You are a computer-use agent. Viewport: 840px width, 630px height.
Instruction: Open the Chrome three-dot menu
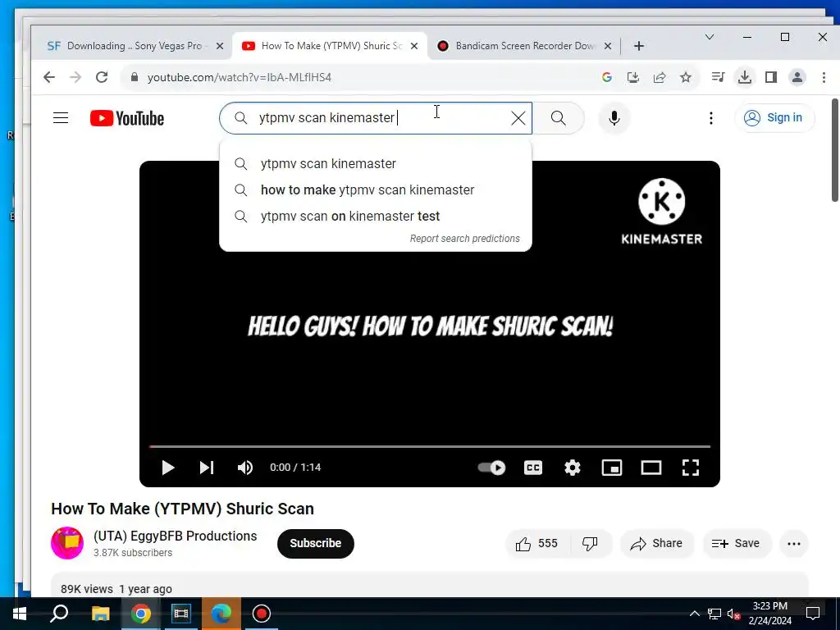pos(824,78)
